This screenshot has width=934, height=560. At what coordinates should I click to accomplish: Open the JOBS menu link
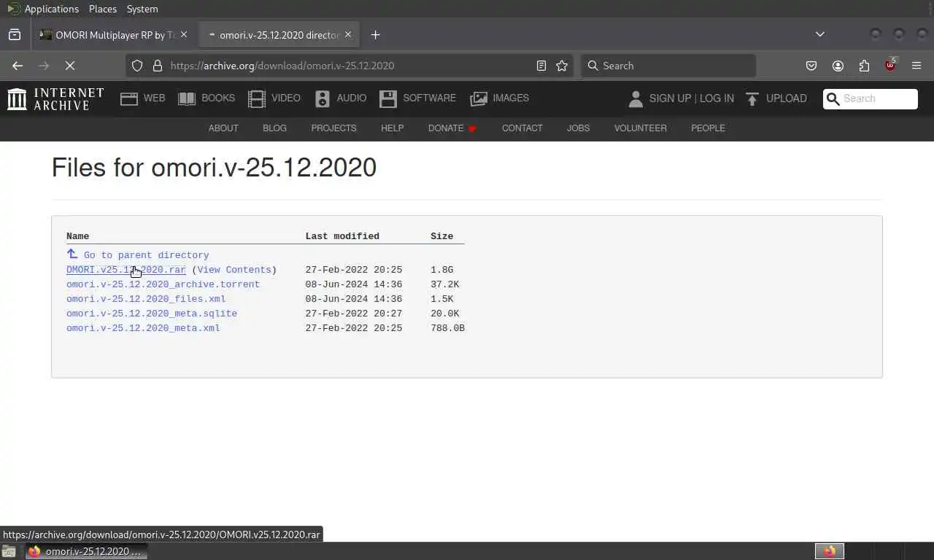(x=578, y=128)
